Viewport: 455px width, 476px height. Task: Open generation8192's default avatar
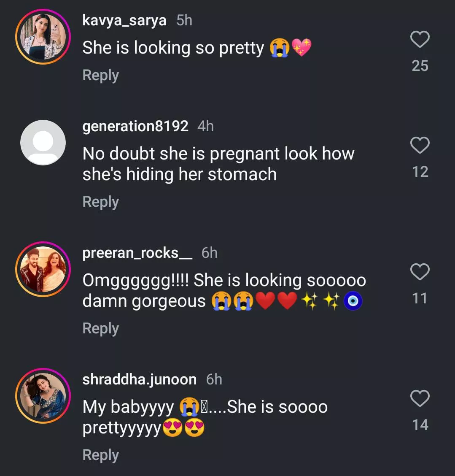point(43,142)
